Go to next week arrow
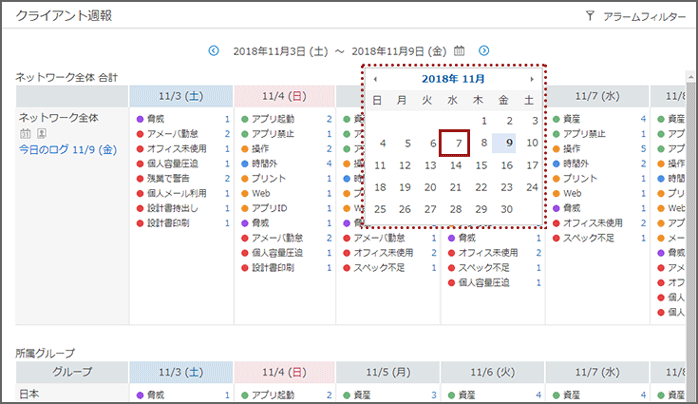The image size is (698, 404). (484, 51)
